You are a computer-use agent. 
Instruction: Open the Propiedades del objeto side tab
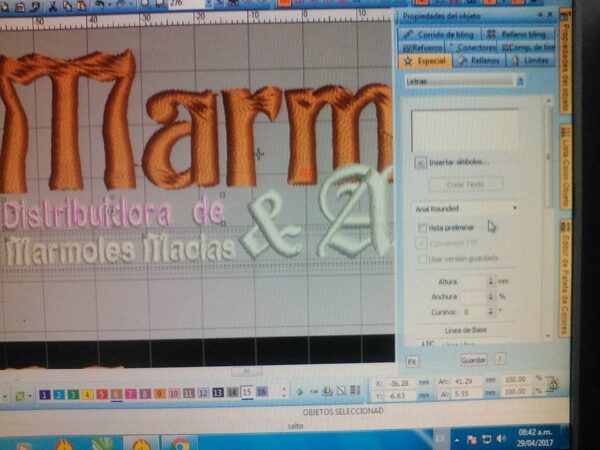tap(566, 63)
